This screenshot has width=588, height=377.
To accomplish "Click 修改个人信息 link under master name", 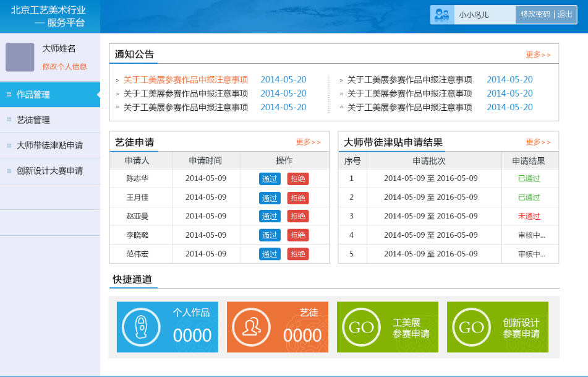I will [x=64, y=67].
